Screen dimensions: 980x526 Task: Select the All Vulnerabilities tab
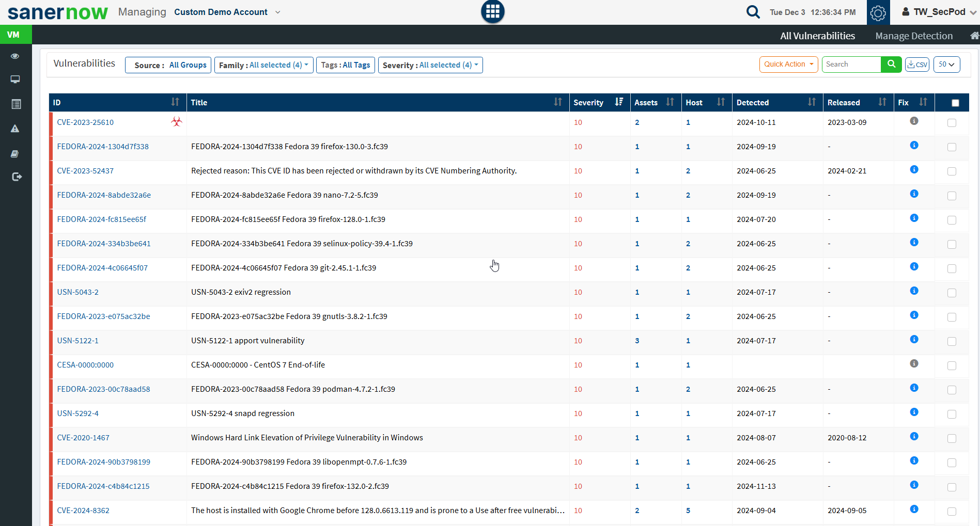817,36
